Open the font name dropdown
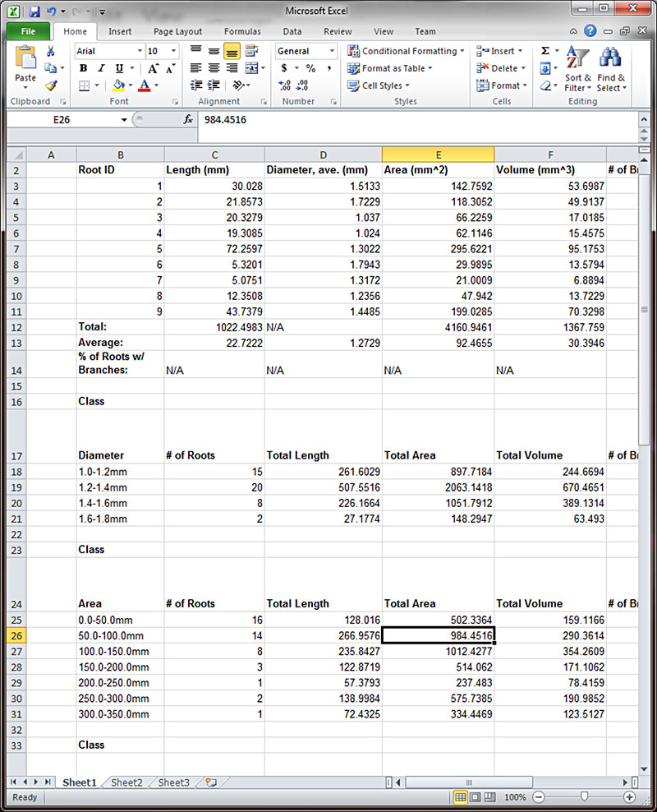Image resolution: width=657 pixels, height=812 pixels. point(140,51)
